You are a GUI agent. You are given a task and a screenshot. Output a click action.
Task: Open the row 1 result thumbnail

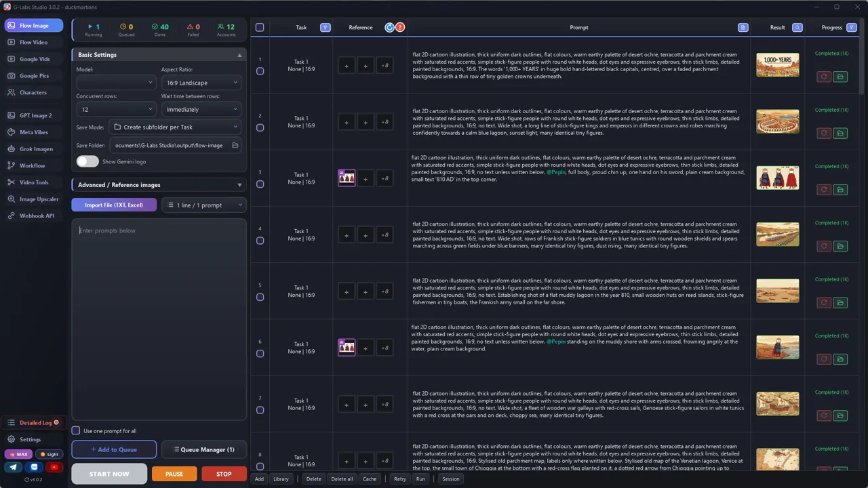[x=778, y=65]
